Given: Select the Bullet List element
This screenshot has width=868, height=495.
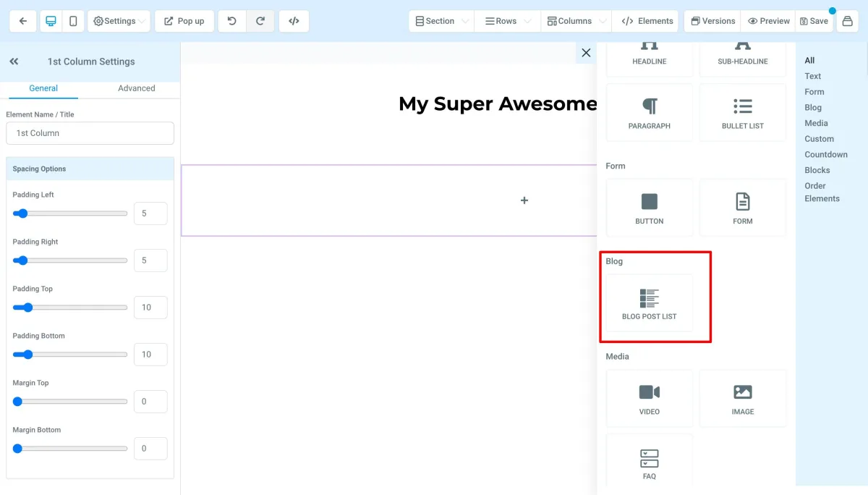Looking at the screenshot, I should click(743, 112).
